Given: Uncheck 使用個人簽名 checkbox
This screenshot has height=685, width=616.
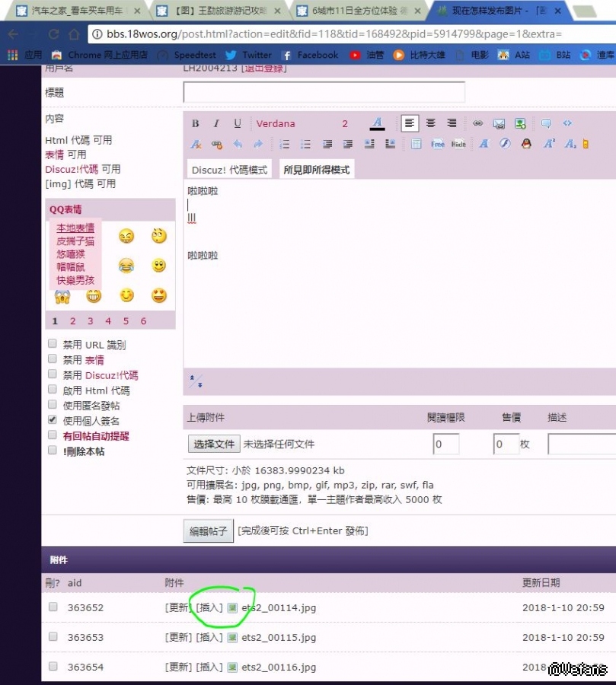Looking at the screenshot, I should (x=53, y=419).
